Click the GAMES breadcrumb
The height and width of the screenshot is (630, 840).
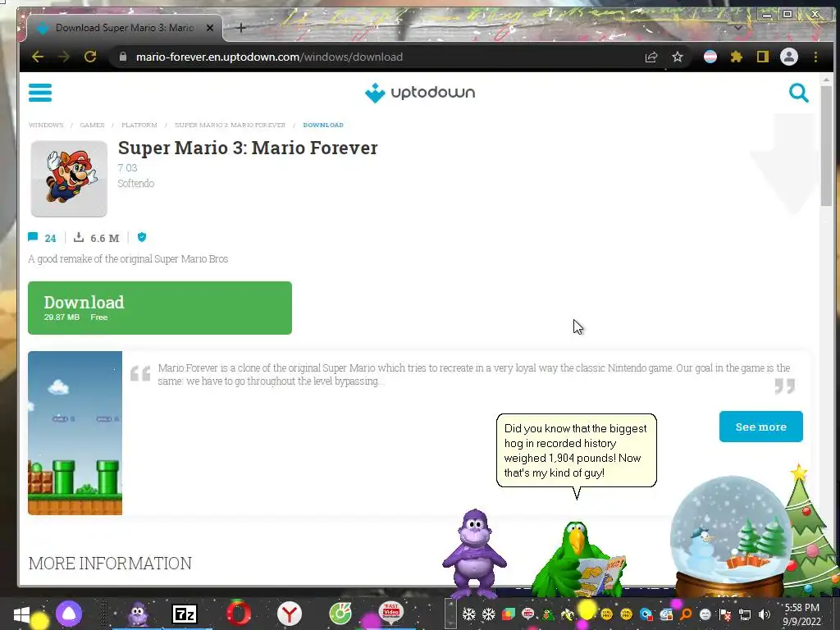pos(92,125)
